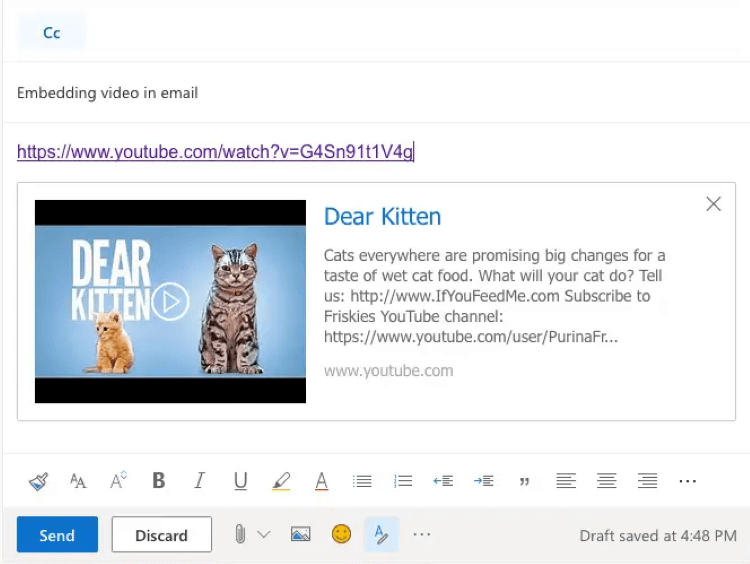Click the superscript font size adjust icon
750x564 pixels.
click(x=118, y=480)
